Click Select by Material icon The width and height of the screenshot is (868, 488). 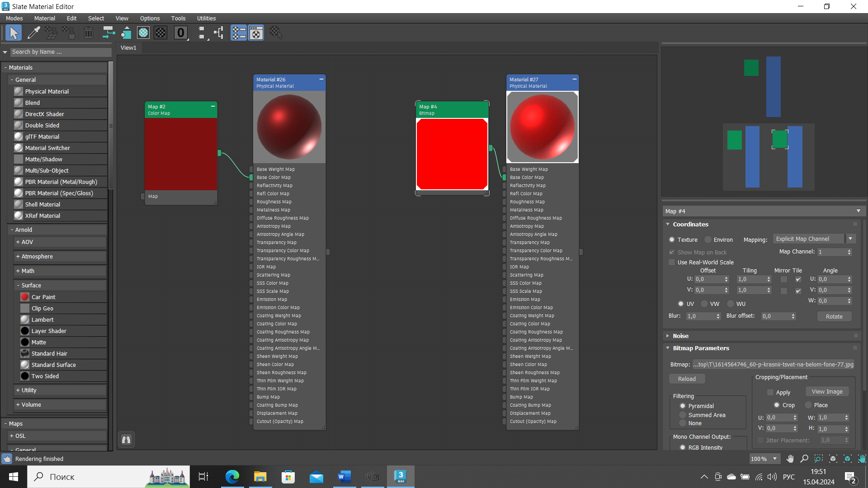[x=276, y=33]
